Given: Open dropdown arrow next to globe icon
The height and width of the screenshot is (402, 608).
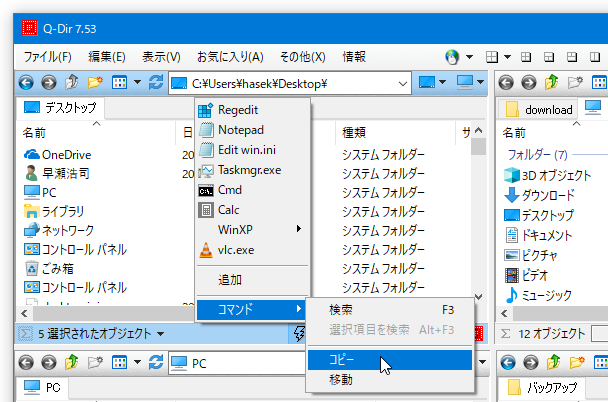Looking at the screenshot, I should click(x=469, y=57).
